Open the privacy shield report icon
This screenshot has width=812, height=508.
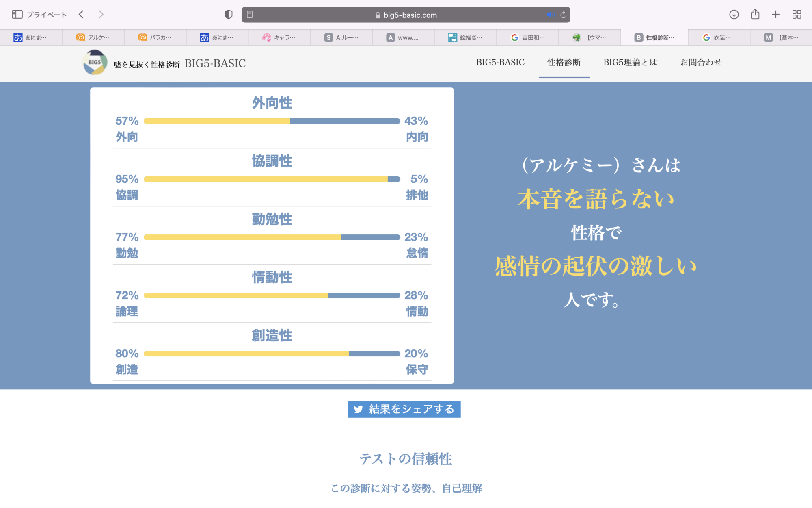click(229, 15)
